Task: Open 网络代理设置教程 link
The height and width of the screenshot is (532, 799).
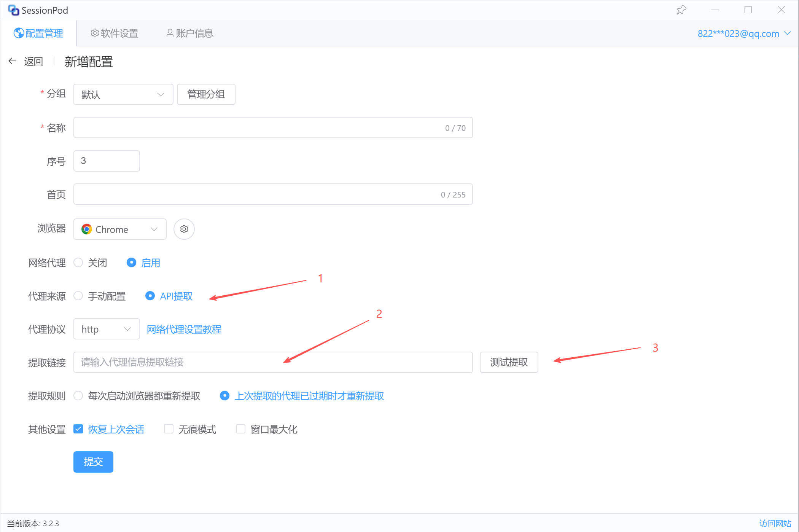Action: [x=184, y=329]
